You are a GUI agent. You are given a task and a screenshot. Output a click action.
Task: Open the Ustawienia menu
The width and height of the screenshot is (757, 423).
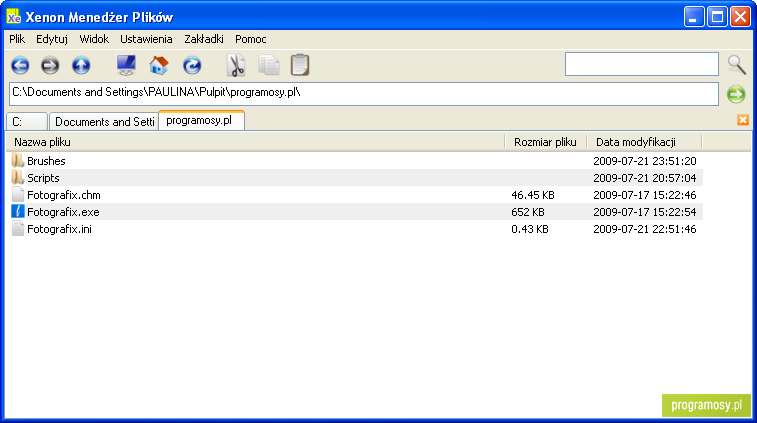point(146,39)
